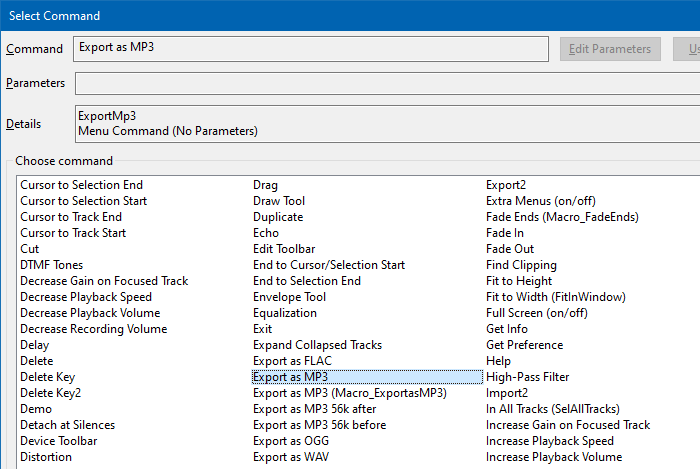The width and height of the screenshot is (700, 469).
Task: Select the Edit Toolbar command
Action: pyautogui.click(x=284, y=249)
